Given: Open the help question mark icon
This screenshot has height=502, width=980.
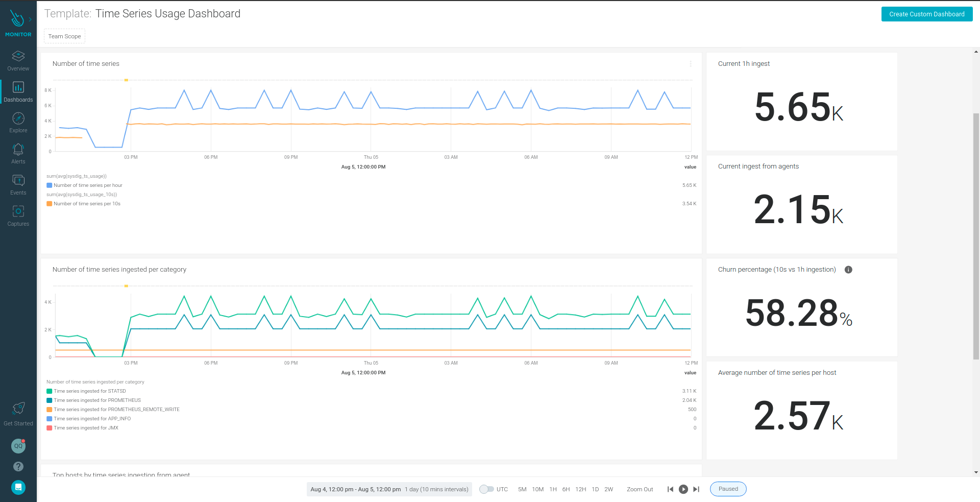Looking at the screenshot, I should 18,466.
